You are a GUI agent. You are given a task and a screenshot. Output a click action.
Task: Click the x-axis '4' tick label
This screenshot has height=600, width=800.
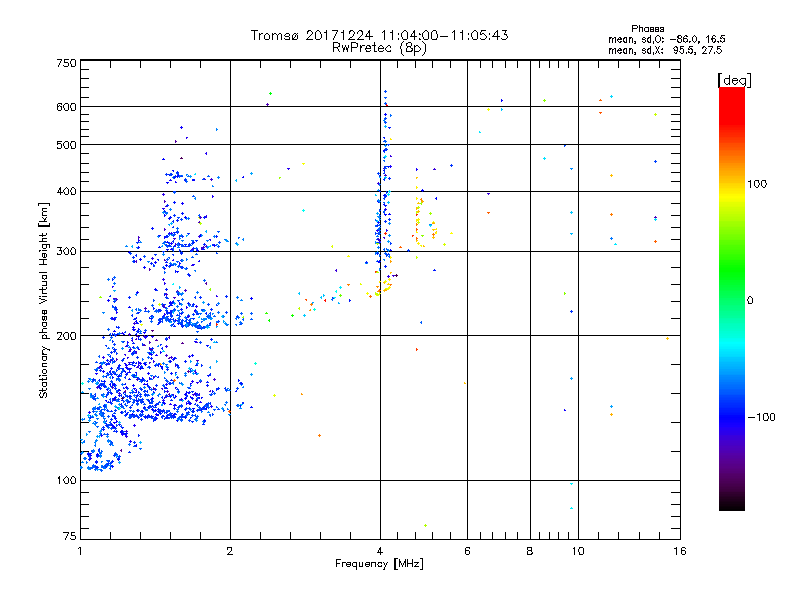380,551
